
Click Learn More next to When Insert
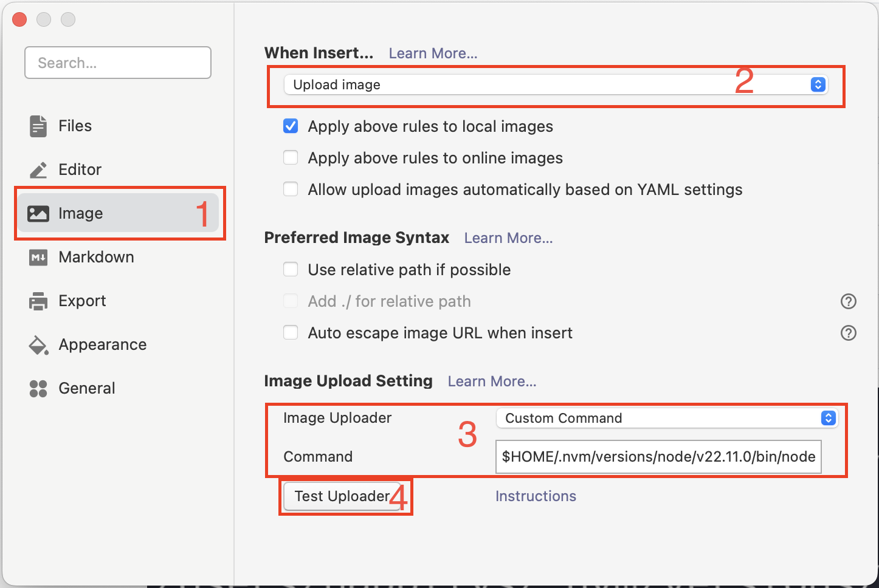(433, 53)
